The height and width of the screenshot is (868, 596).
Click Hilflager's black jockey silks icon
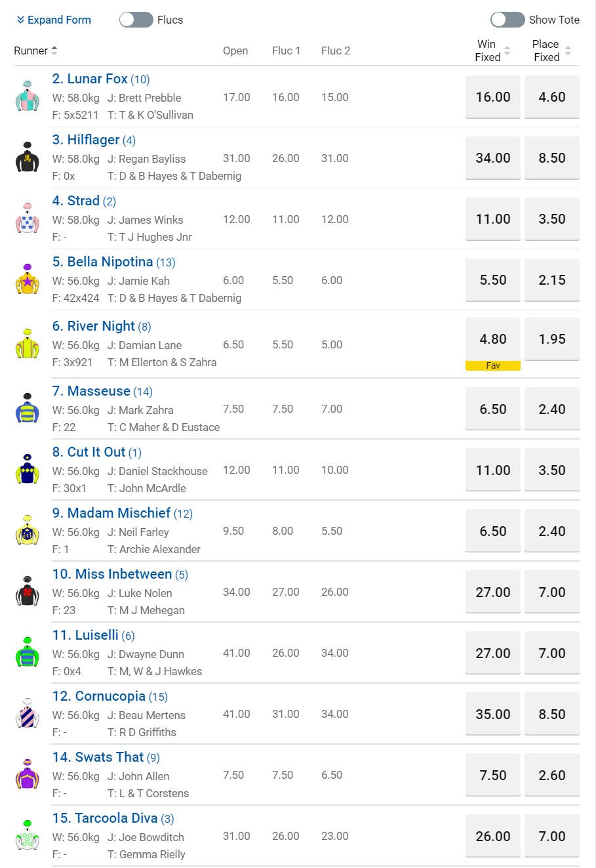(x=28, y=157)
